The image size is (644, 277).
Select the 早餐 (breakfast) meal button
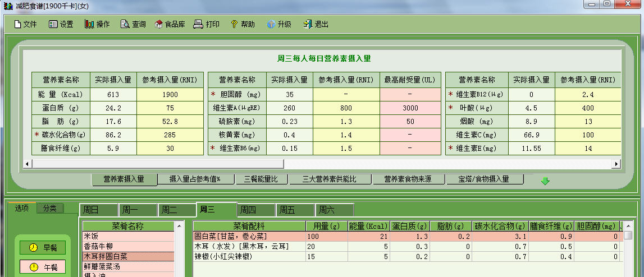click(43, 247)
